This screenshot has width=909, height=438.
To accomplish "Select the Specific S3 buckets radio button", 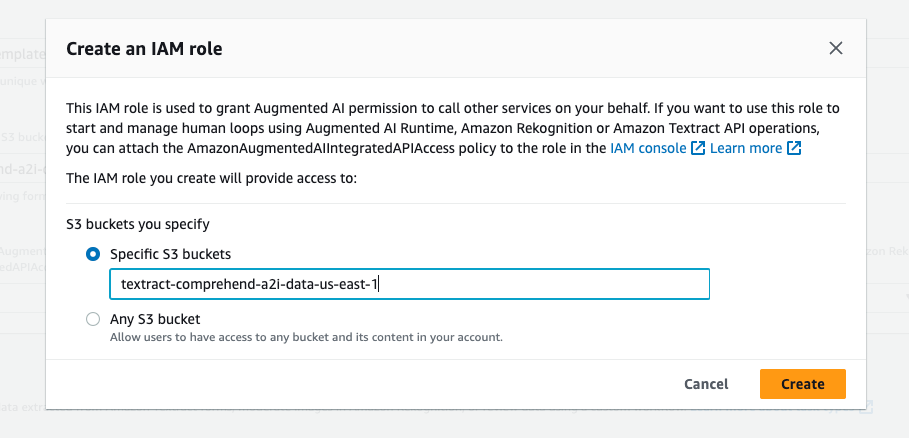I will tap(93, 254).
